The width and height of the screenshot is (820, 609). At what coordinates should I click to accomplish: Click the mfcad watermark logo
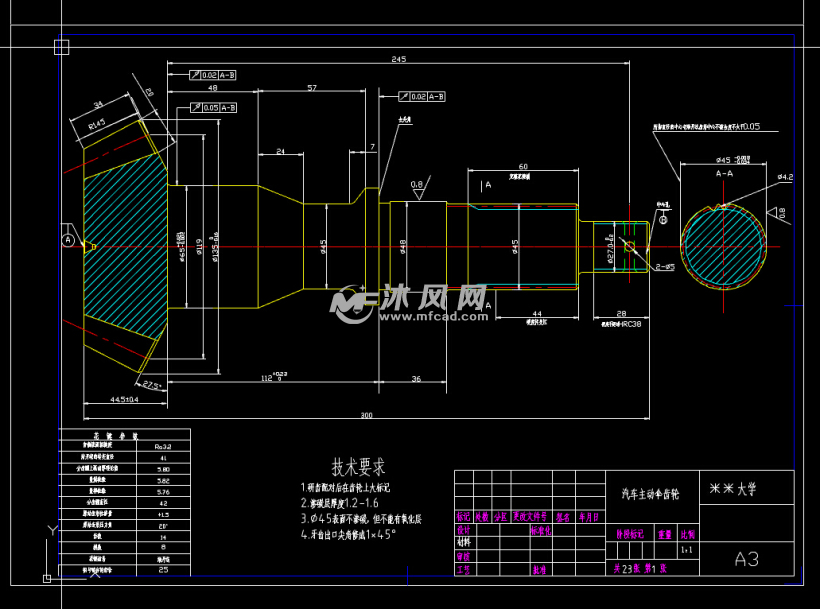point(411,302)
